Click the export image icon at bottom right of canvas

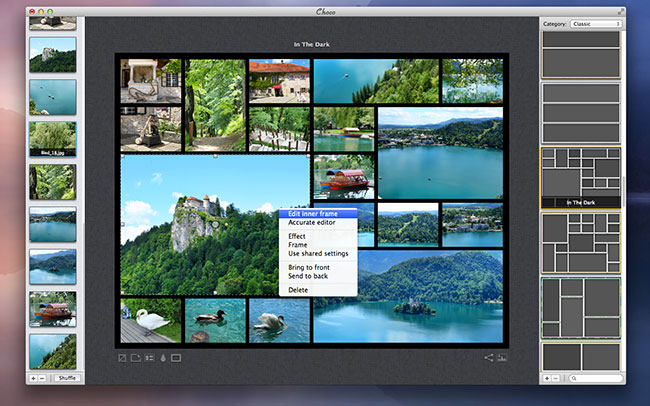(503, 357)
